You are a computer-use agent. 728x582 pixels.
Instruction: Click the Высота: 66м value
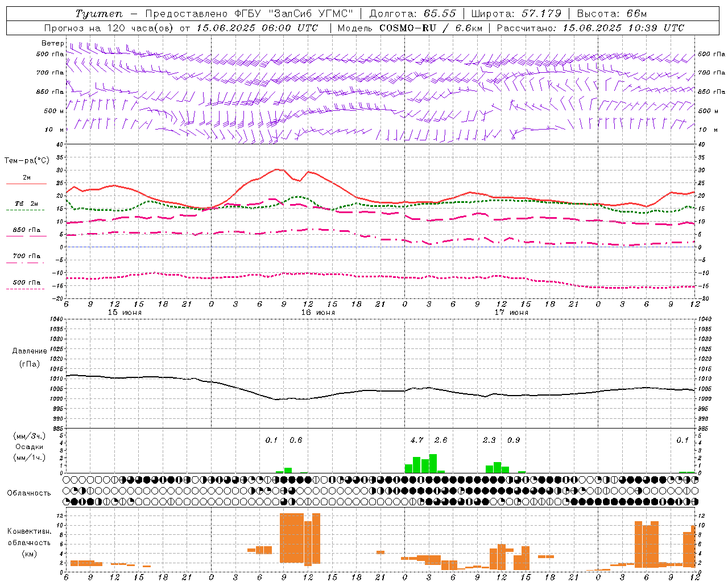(612, 14)
